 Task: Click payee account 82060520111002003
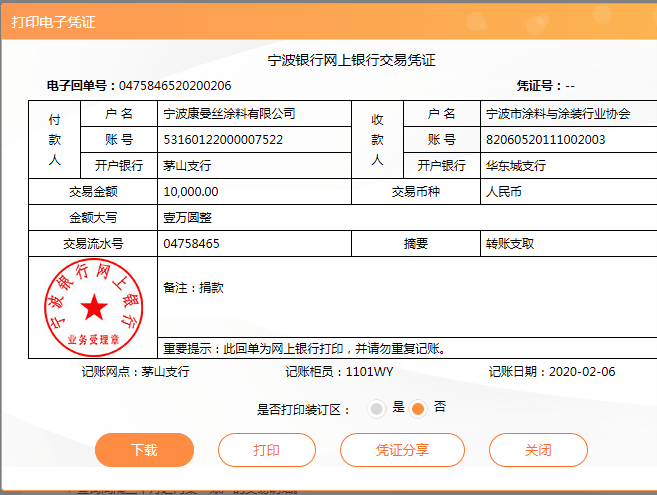tap(546, 140)
